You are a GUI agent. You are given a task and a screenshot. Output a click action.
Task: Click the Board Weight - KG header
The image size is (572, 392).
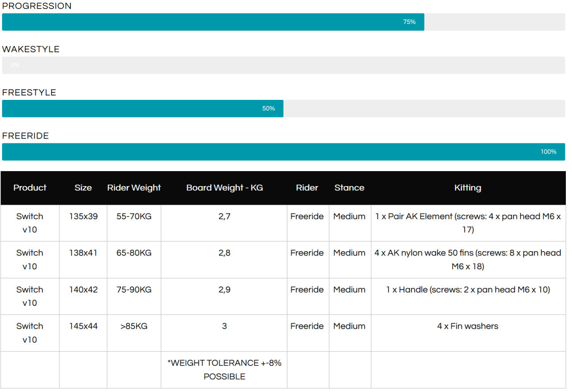(x=224, y=188)
